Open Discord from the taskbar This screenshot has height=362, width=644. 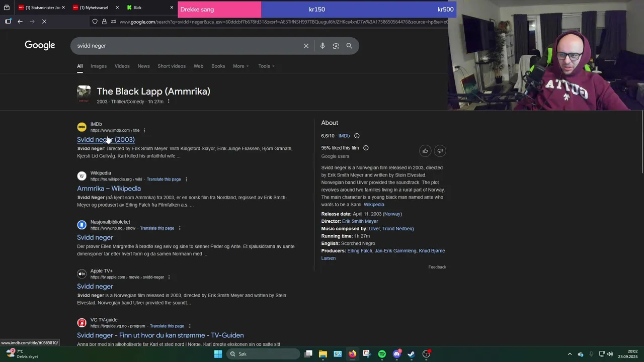click(396, 354)
